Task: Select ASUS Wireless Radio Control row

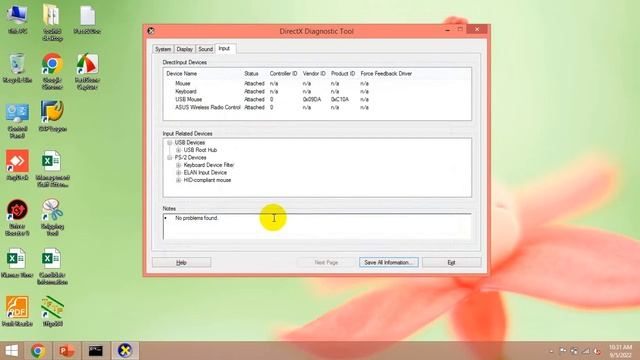Action: pyautogui.click(x=317, y=107)
